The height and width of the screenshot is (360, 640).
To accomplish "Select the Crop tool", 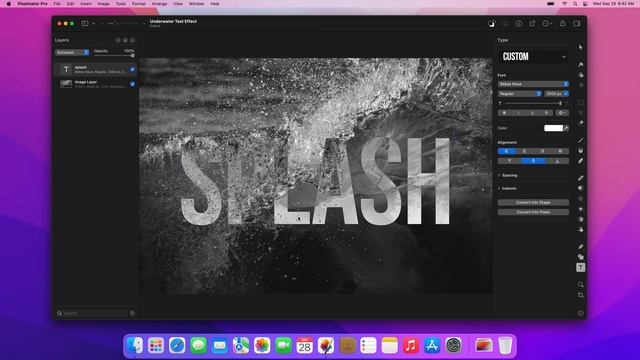I will pyautogui.click(x=580, y=295).
